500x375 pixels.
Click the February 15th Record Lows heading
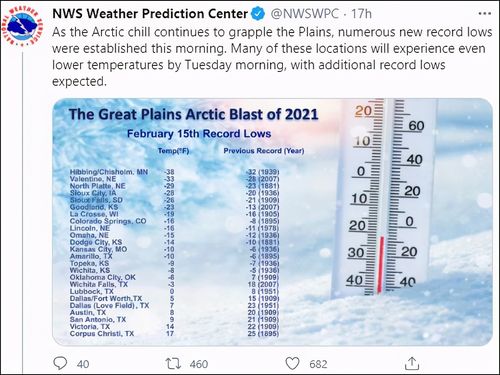tap(199, 134)
